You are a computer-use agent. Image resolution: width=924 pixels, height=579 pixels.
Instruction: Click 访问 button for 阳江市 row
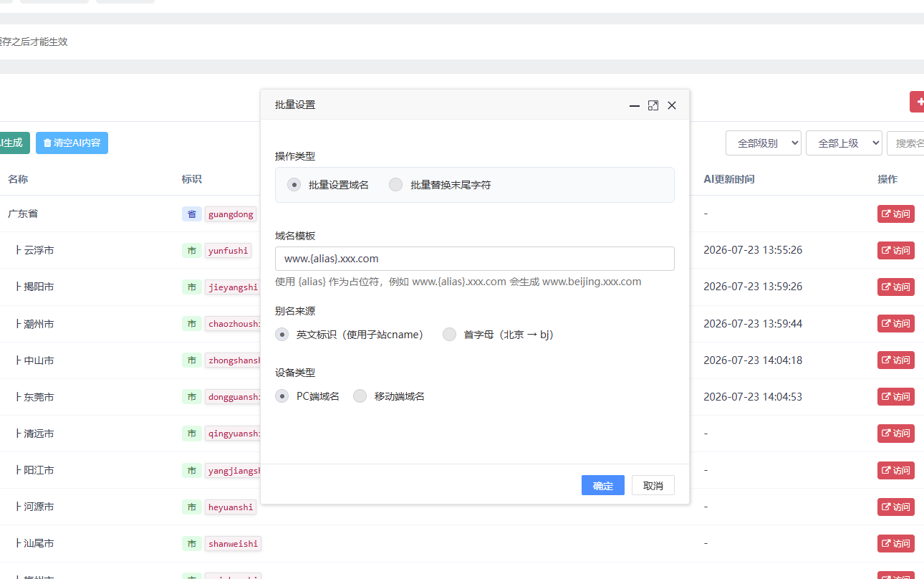[x=896, y=470]
